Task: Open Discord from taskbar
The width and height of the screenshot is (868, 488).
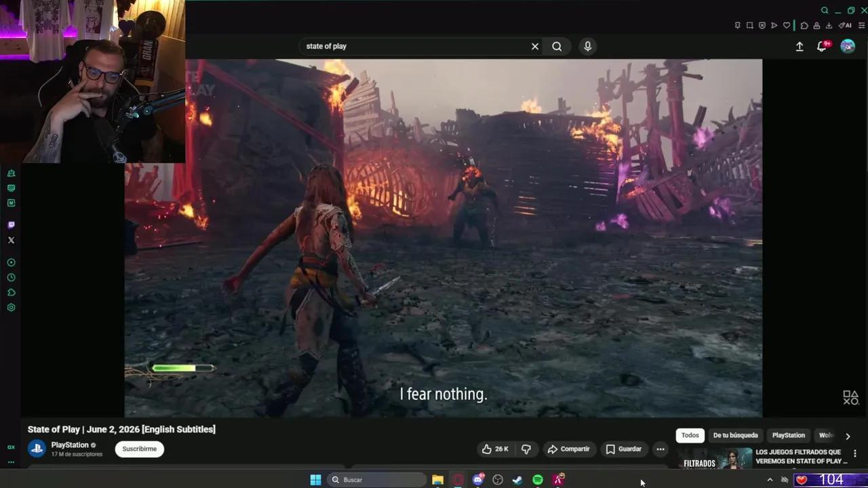Action: click(478, 480)
